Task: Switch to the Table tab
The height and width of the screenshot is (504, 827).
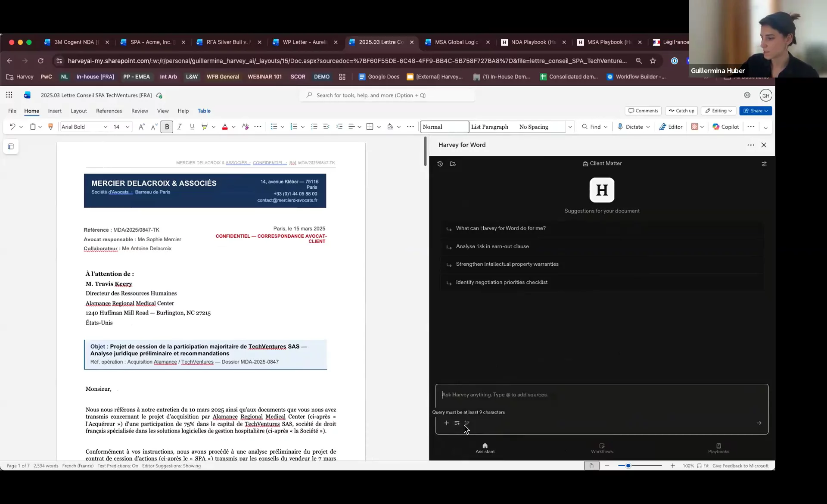Action: (204, 111)
